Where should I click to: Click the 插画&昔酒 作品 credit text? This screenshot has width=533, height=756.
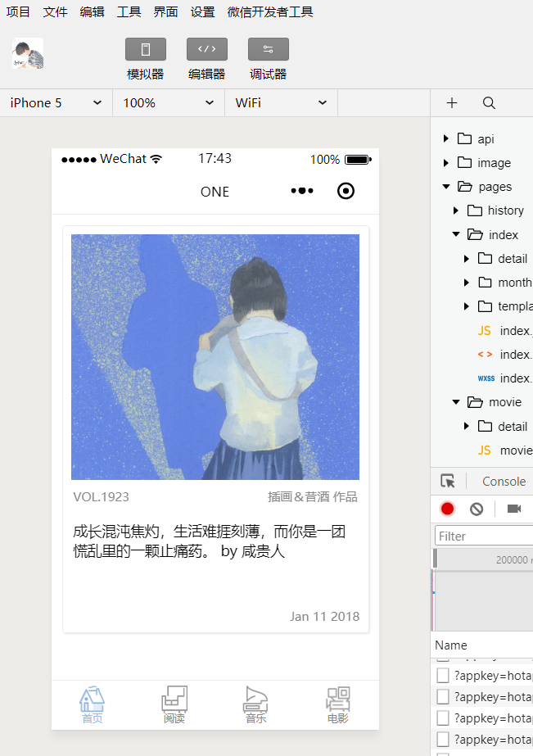(313, 496)
